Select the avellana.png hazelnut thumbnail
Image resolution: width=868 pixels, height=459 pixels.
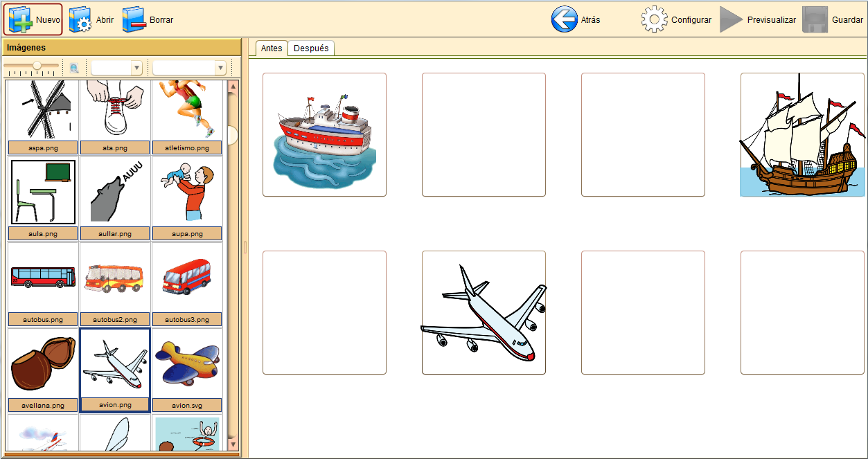point(42,363)
